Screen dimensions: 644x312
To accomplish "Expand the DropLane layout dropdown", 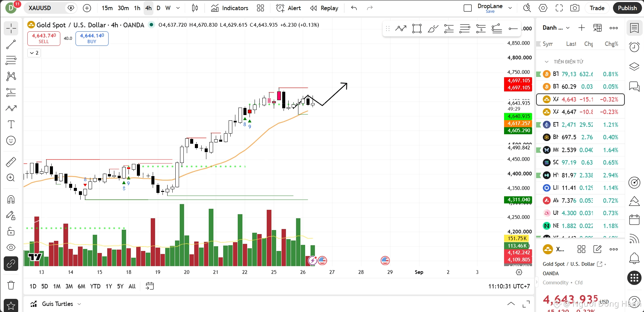I will [x=510, y=8].
